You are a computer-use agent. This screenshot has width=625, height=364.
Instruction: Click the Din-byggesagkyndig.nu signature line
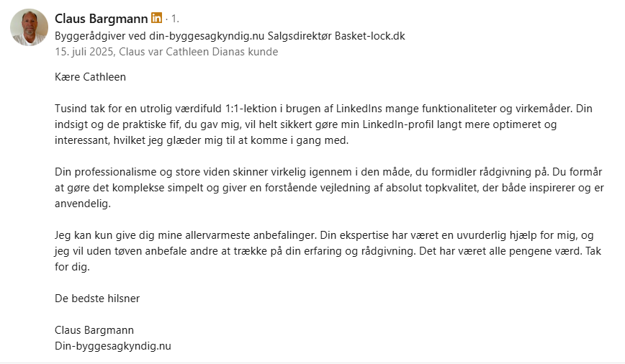112,345
